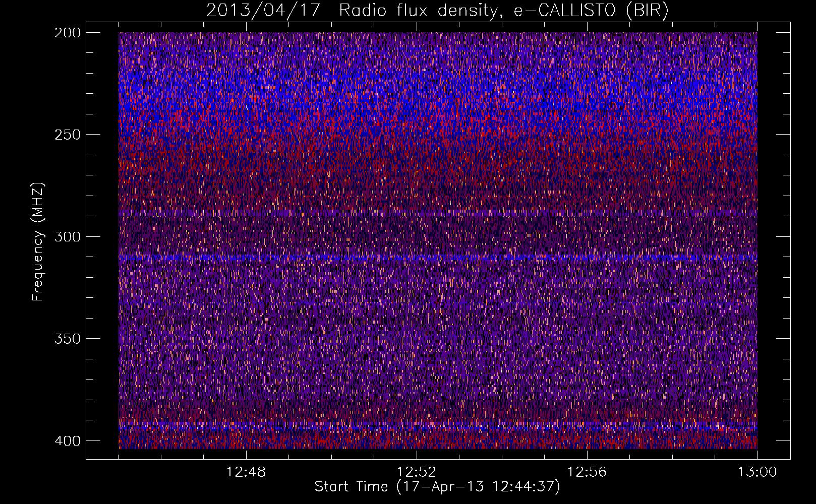Click the 12:56 time tick label
The width and height of the screenshot is (816, 504).
587,472
